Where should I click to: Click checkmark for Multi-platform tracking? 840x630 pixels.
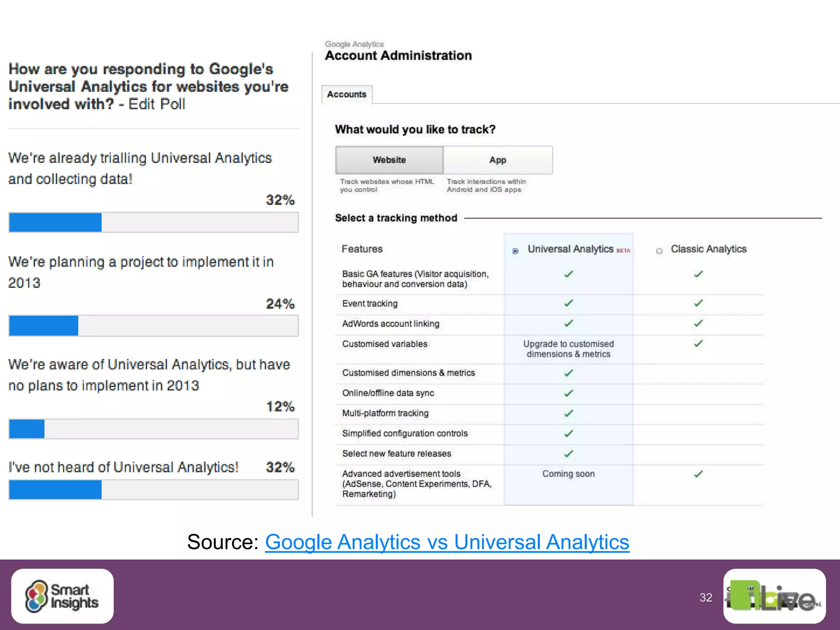click(568, 413)
